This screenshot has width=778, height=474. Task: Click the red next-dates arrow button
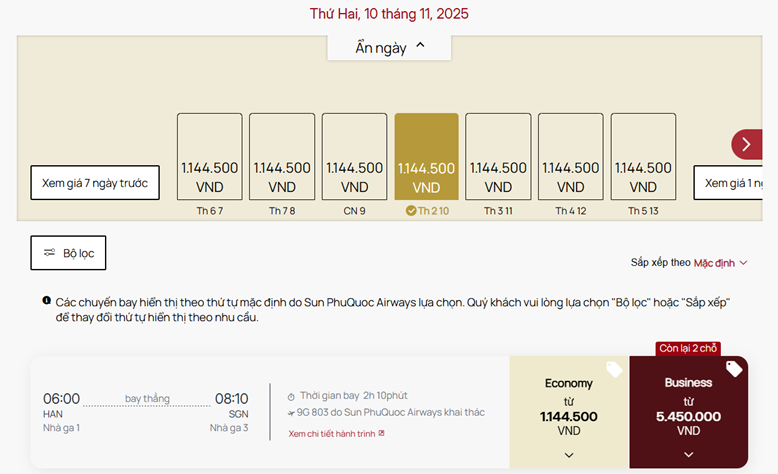746,144
